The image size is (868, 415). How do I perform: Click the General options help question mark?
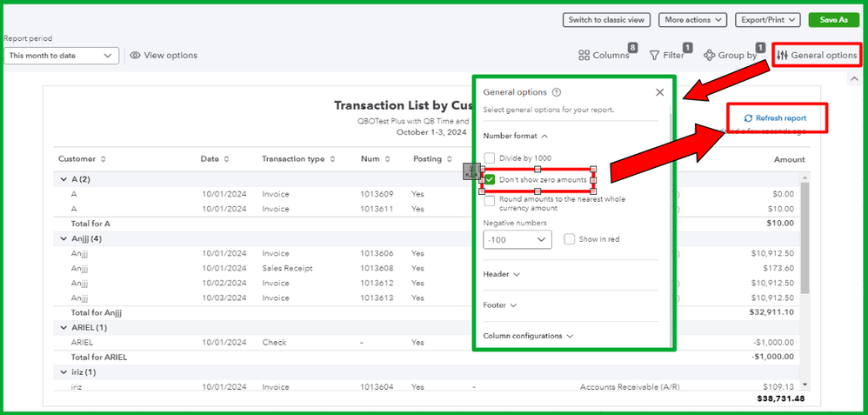(557, 92)
